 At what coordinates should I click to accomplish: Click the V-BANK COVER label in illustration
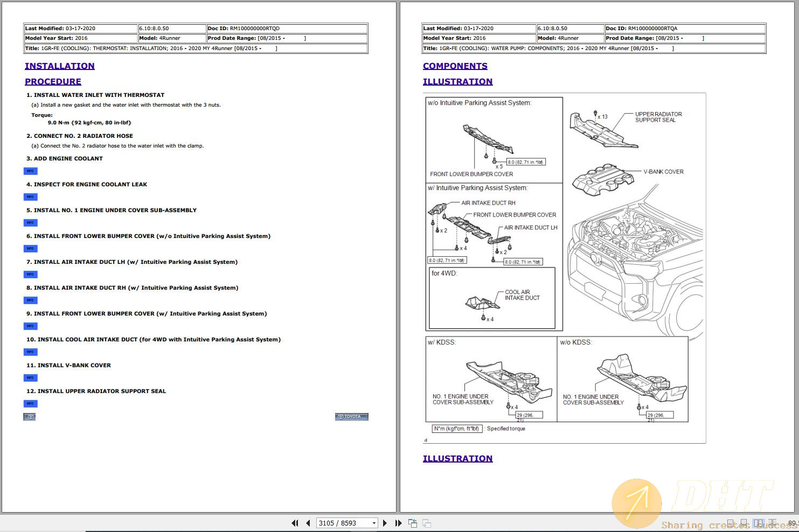point(663,172)
